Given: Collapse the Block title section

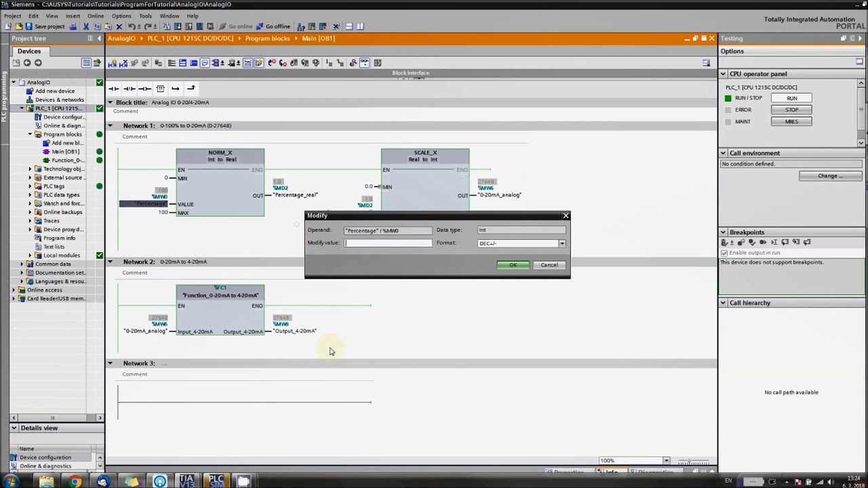Looking at the screenshot, I should 110,102.
